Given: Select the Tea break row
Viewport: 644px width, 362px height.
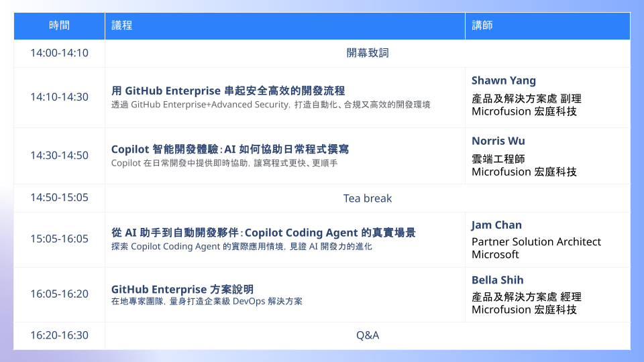Looking at the screenshot, I should point(322,198).
